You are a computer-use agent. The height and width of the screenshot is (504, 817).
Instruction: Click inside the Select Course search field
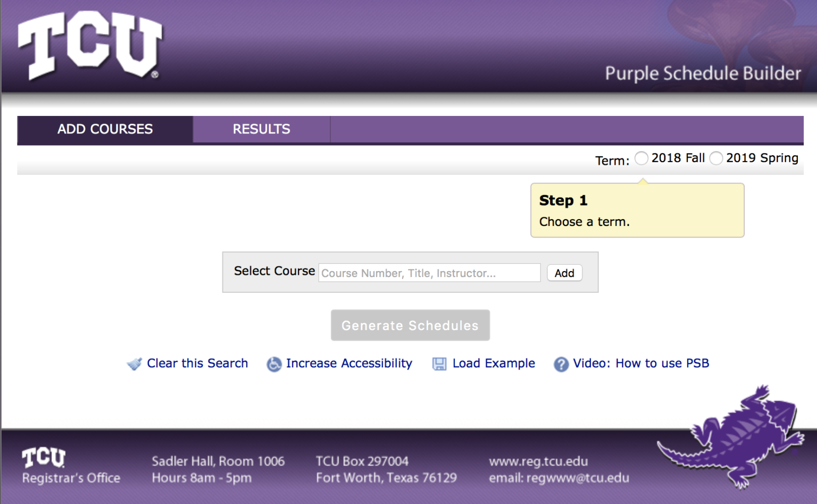pos(429,273)
